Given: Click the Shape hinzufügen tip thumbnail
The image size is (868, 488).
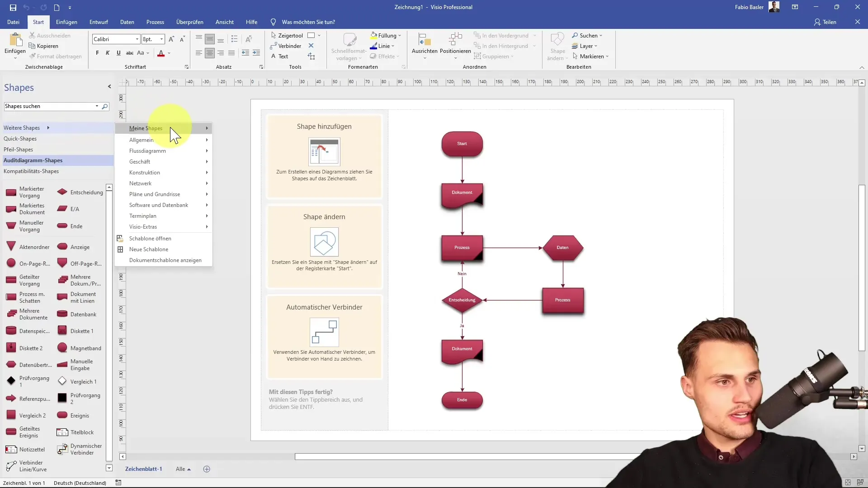Looking at the screenshot, I should [x=324, y=152].
